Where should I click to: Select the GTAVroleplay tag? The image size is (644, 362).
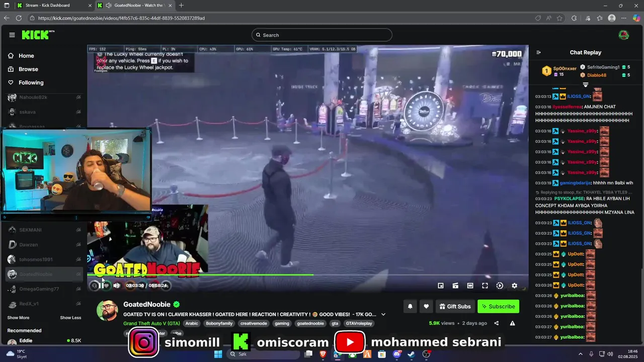click(359, 323)
